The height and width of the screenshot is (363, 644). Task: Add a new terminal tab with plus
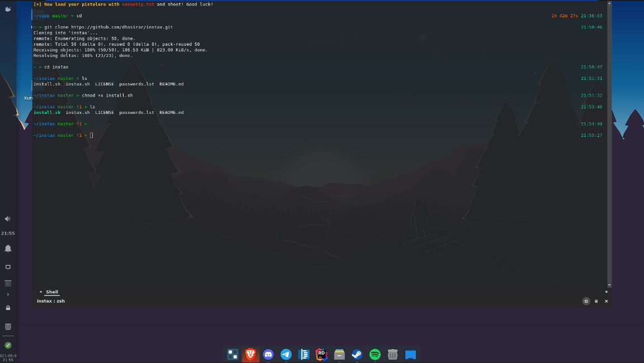click(x=41, y=292)
